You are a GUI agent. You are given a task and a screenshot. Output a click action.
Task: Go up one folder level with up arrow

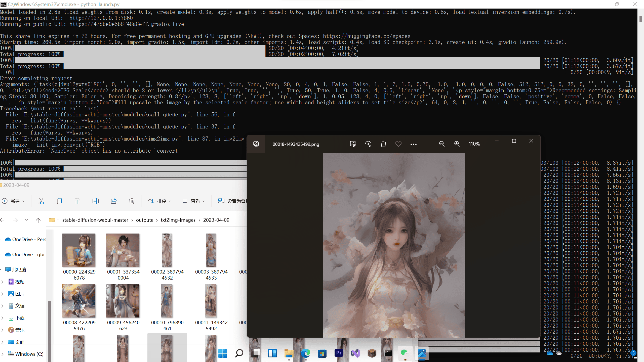[x=38, y=220]
